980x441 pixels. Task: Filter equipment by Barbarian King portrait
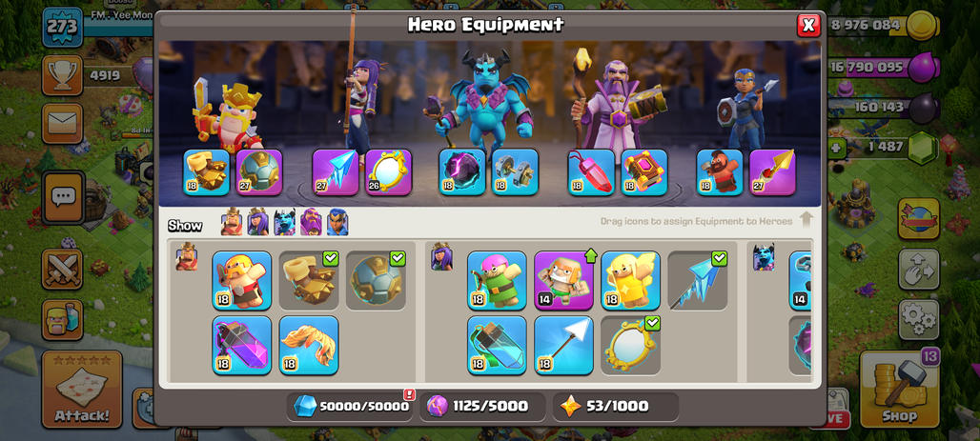(x=232, y=222)
